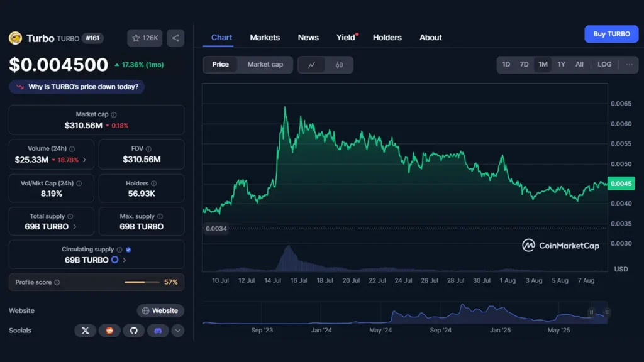Click the $310.56M market cap value

point(84,126)
